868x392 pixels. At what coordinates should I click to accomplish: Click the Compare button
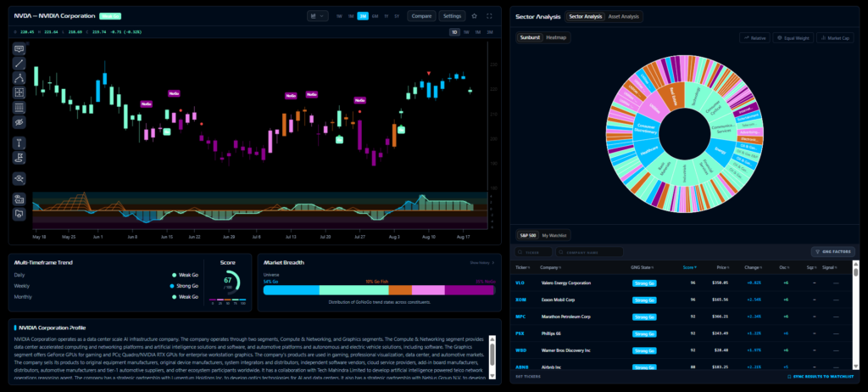(421, 16)
